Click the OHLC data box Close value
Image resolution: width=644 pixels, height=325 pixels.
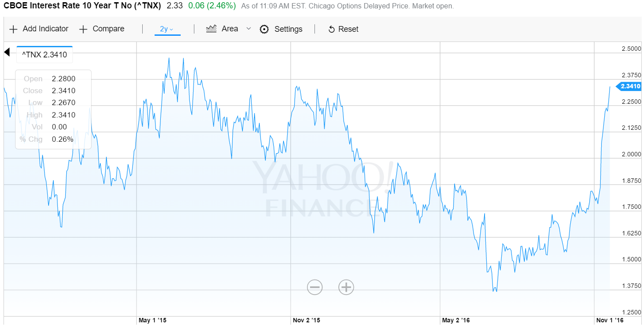(64, 91)
